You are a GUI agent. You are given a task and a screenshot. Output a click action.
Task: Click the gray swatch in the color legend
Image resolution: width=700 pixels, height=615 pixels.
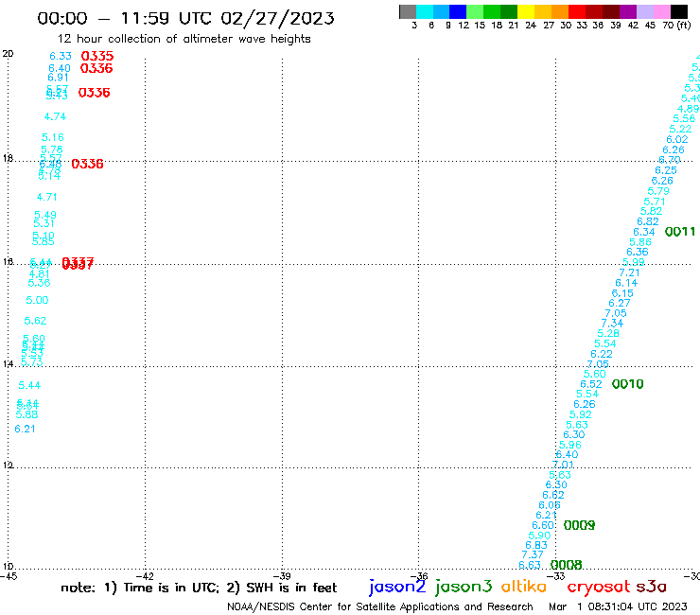pyautogui.click(x=408, y=11)
